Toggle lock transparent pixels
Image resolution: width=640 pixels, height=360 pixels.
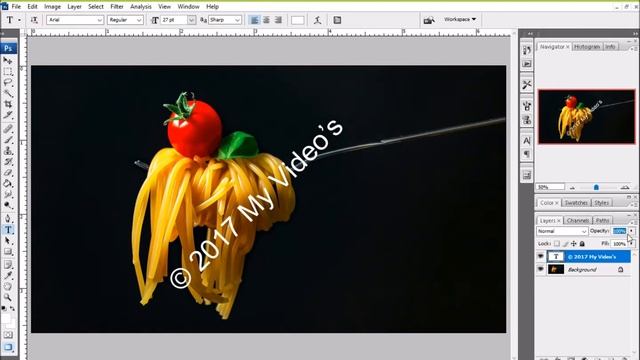click(x=557, y=244)
